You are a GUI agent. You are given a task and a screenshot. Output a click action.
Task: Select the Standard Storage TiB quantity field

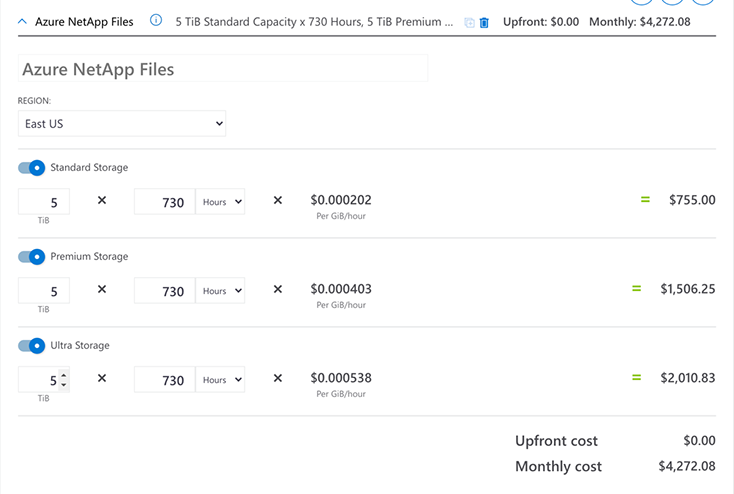pos(44,202)
